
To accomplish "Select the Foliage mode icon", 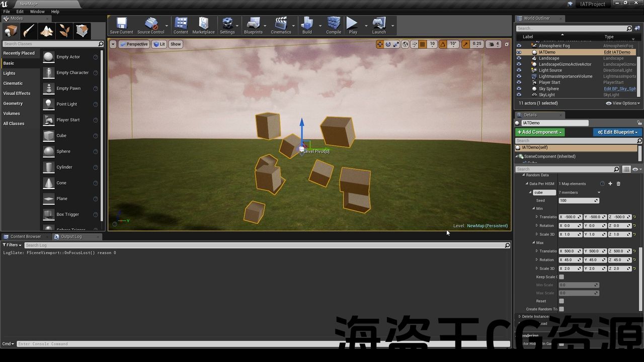I will coord(64,31).
